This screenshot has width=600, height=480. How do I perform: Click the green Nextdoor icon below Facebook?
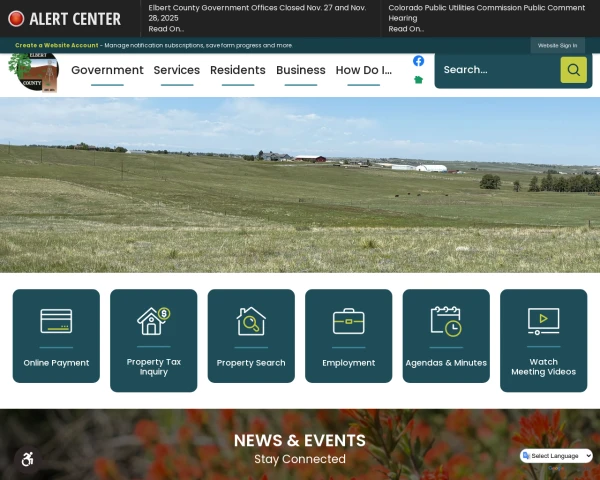point(418,79)
